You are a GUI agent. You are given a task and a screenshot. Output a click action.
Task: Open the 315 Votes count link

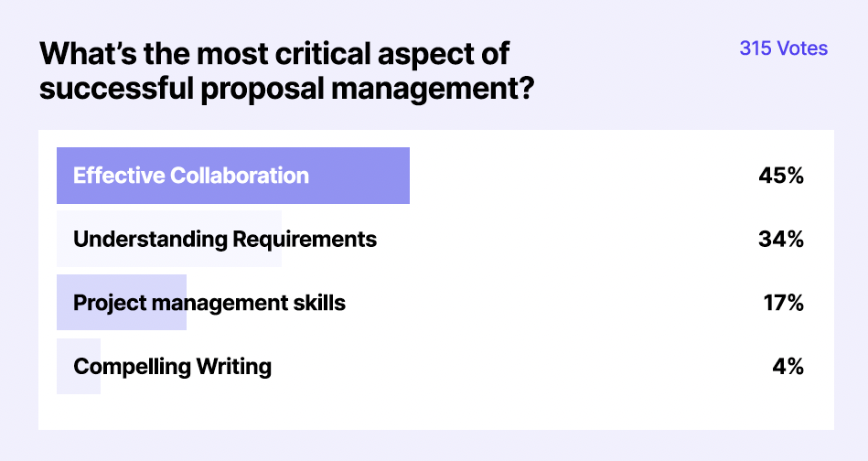(783, 49)
